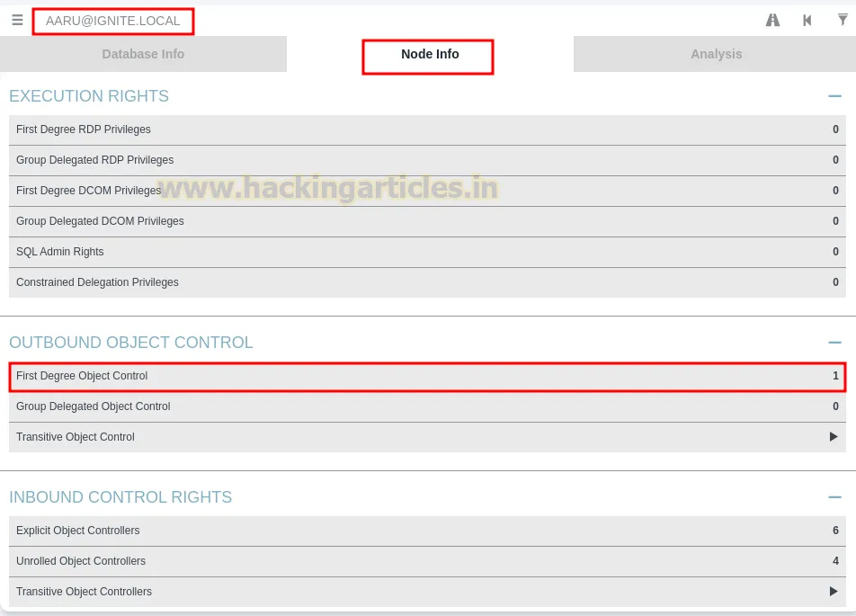Open Explicit Object Controllers row
The image size is (856, 616).
[x=427, y=531]
